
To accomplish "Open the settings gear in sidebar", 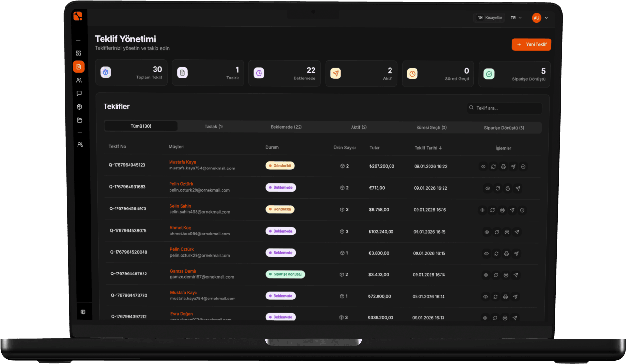I will coord(83,312).
